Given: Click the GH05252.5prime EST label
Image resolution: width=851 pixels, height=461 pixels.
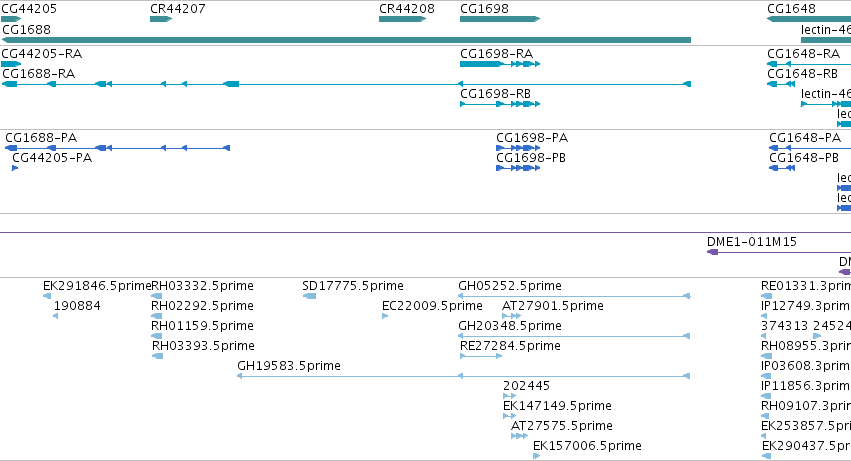Looking at the screenshot, I should [x=510, y=286].
